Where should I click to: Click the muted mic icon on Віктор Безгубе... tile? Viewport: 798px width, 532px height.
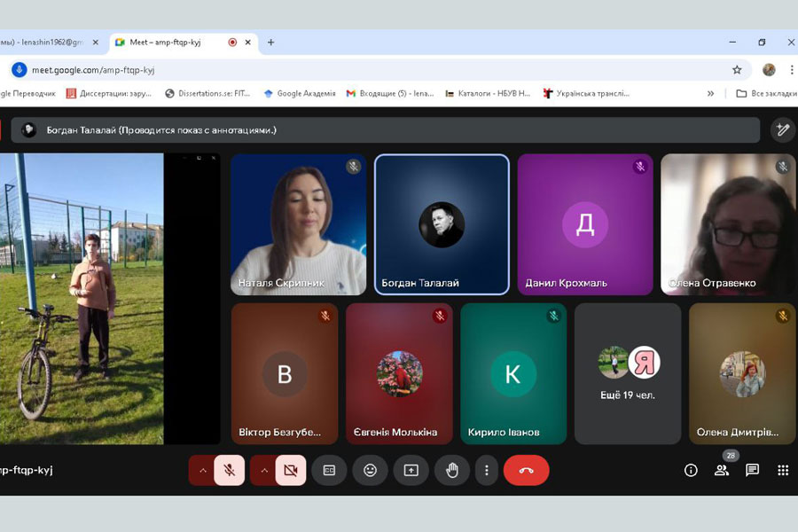point(325,317)
